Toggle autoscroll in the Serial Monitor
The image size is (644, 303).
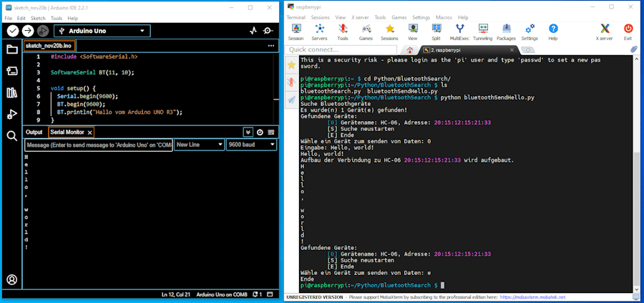248,133
